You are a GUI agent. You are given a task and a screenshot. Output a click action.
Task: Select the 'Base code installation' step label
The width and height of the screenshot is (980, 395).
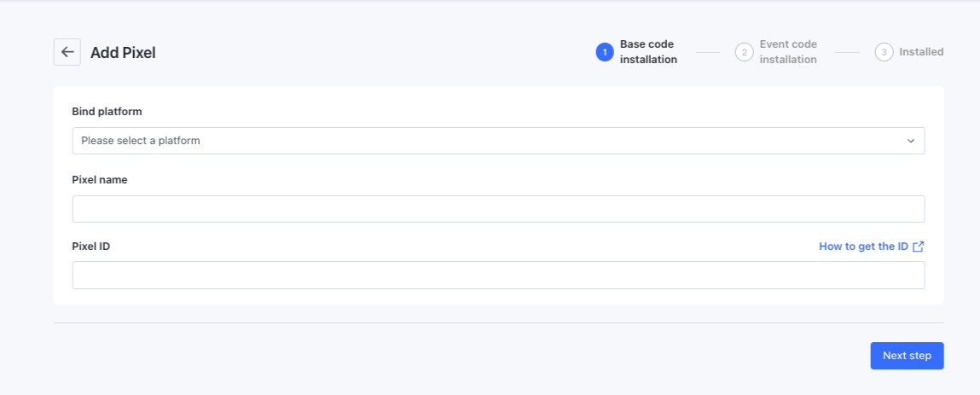648,52
